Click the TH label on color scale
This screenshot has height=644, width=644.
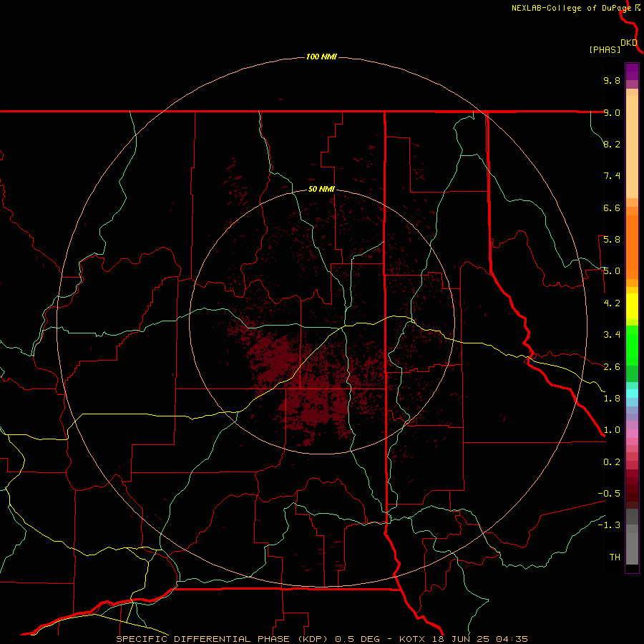[615, 557]
